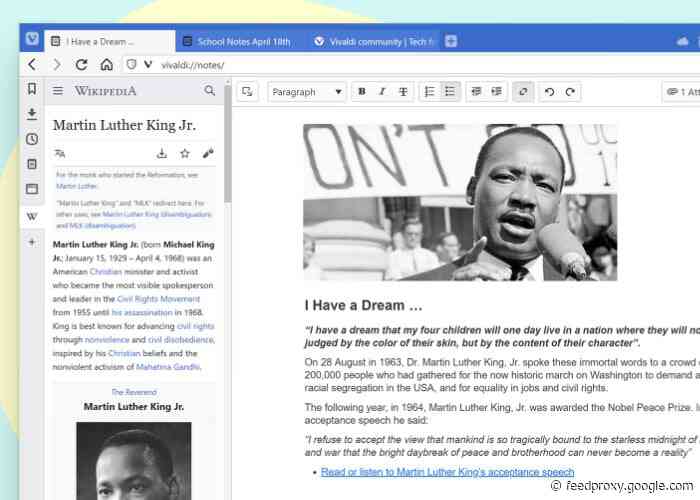Toggle italic formatting
The height and width of the screenshot is (500, 700).
point(382,92)
